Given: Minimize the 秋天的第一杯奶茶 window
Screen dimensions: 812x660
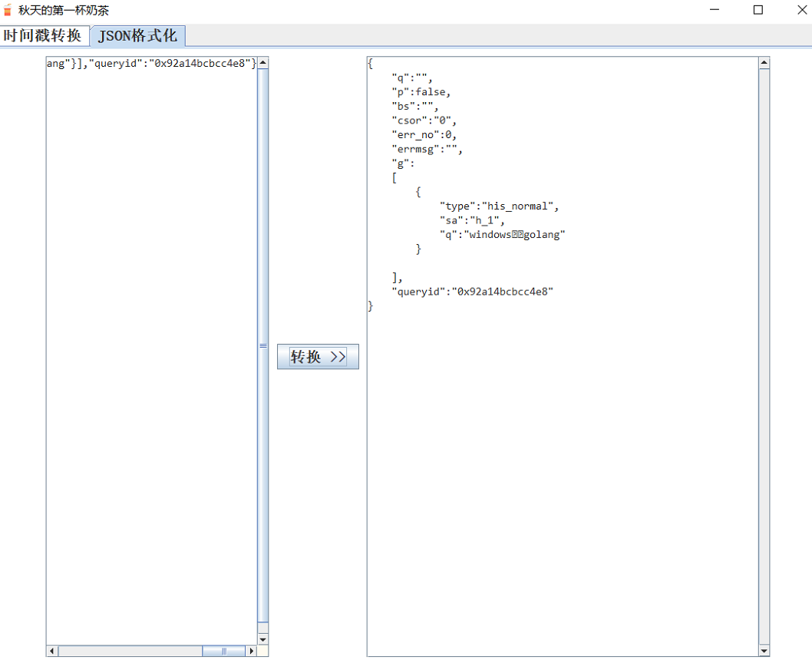Looking at the screenshot, I should [715, 10].
